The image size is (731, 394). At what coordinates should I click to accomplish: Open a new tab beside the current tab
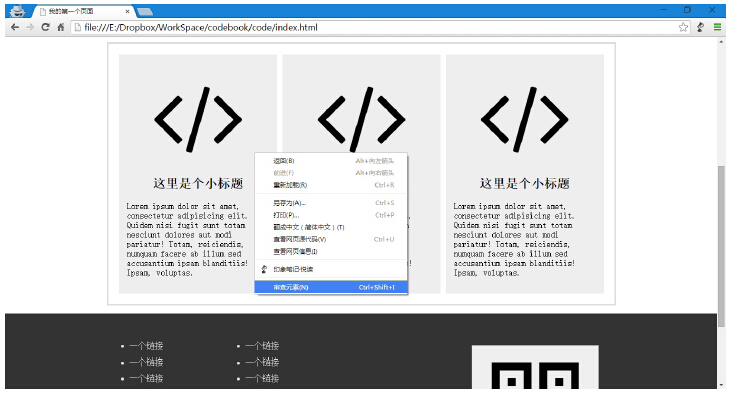pos(145,11)
